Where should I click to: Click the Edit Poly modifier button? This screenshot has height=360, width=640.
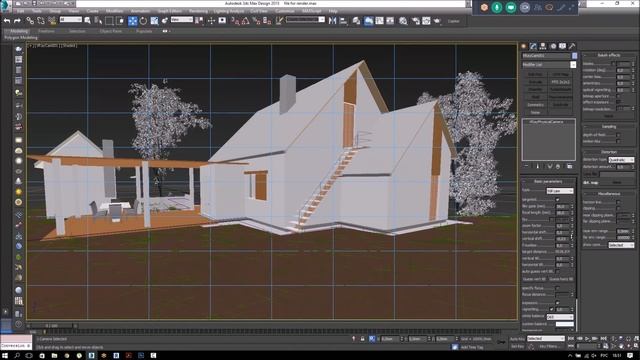click(x=535, y=75)
